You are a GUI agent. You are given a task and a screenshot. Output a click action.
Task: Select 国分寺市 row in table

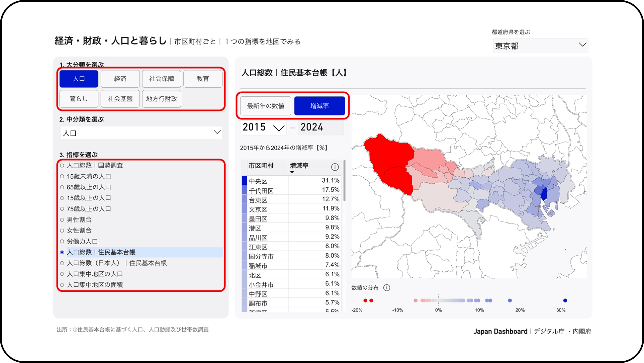[x=291, y=256]
